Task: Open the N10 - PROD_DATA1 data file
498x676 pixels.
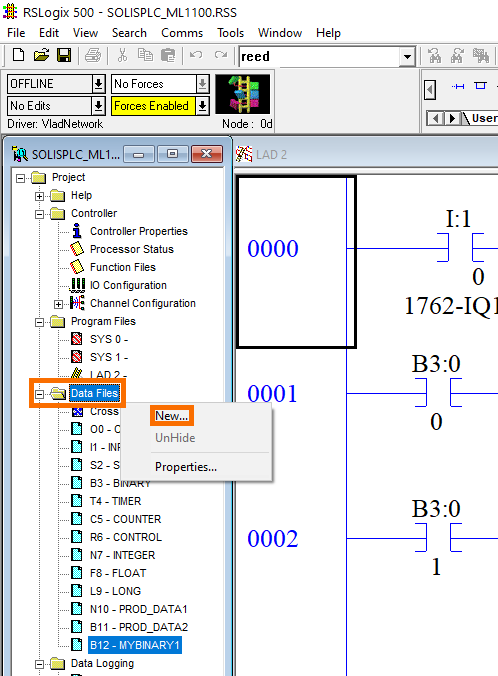Action: pos(138,609)
